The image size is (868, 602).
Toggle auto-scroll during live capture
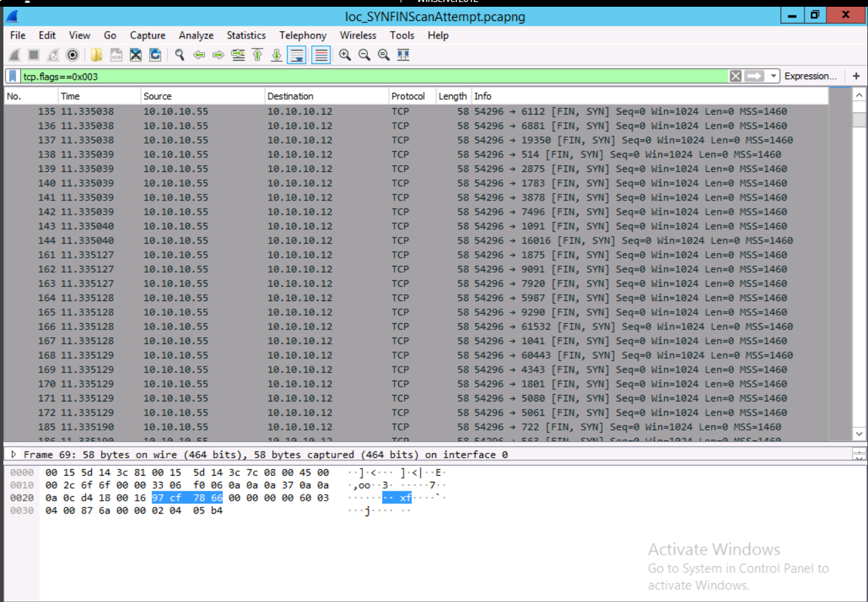coord(296,55)
